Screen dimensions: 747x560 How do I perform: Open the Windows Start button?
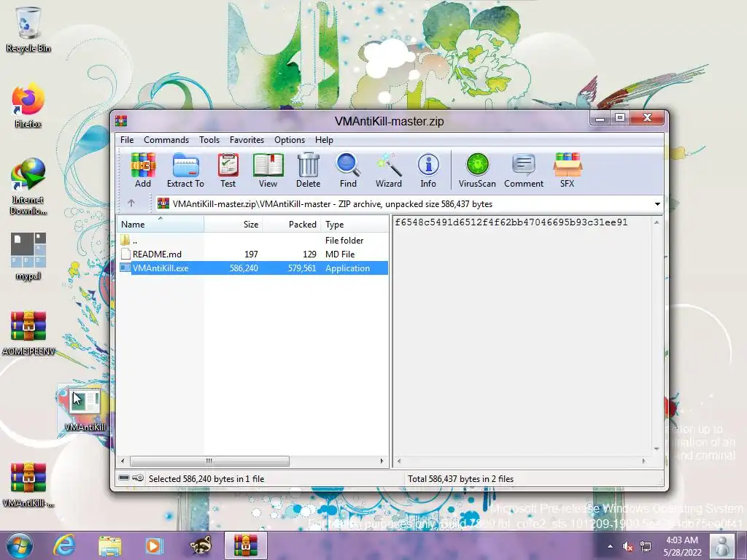pos(19,545)
